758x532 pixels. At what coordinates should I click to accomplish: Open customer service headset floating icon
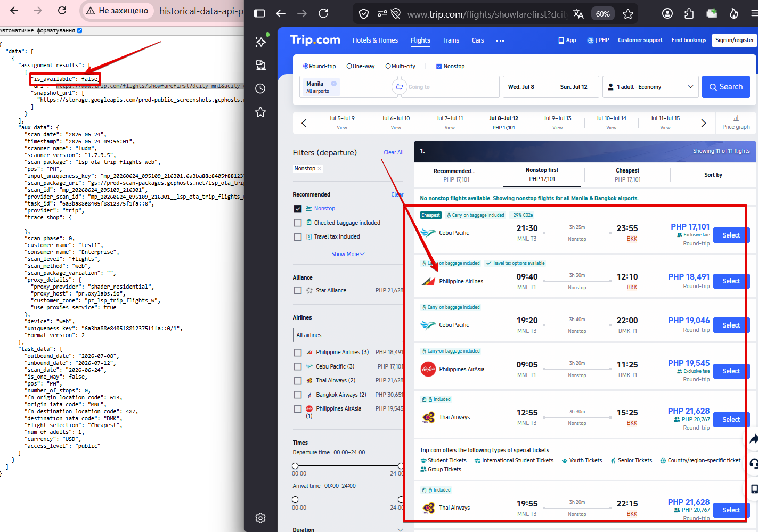coord(753,463)
